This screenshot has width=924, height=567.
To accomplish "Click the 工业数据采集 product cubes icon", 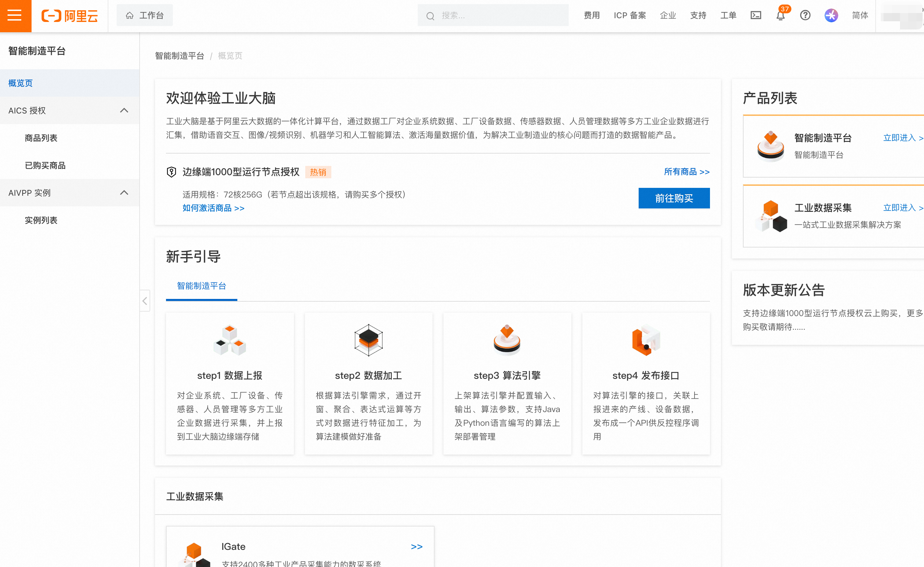I will 771,216.
